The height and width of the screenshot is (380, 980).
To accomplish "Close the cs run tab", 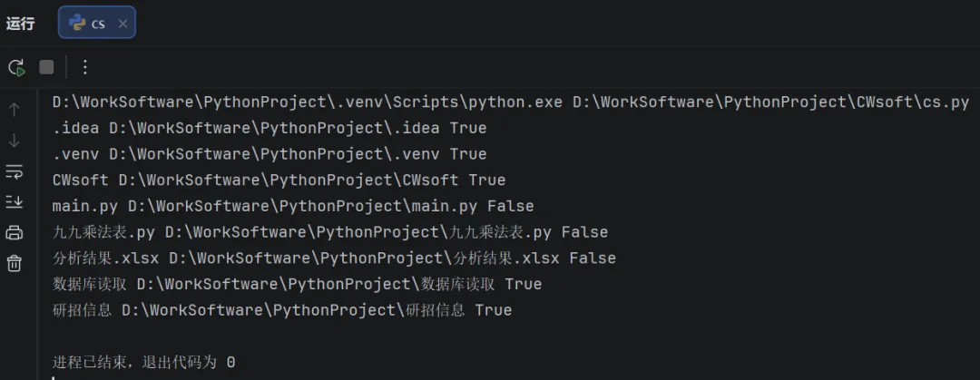I will click(122, 24).
